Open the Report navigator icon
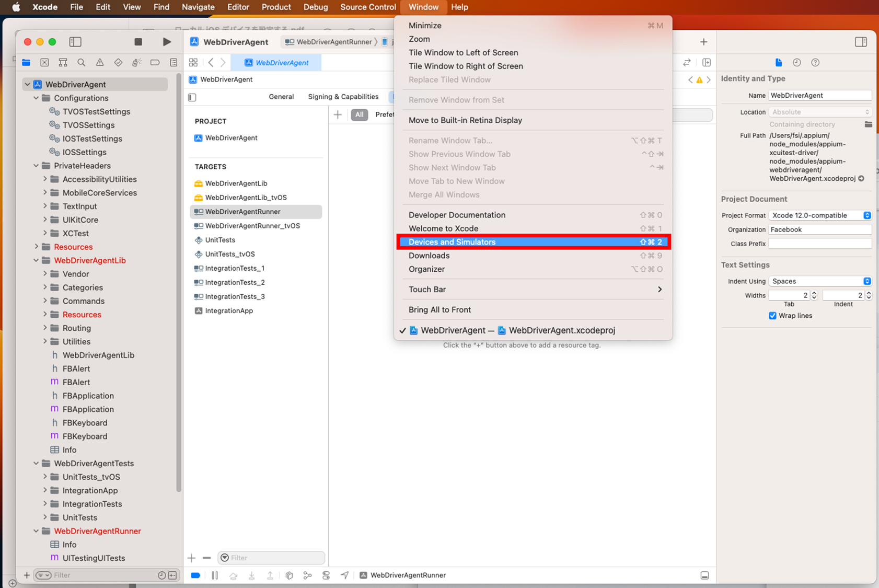The height and width of the screenshot is (588, 879). pos(174,63)
